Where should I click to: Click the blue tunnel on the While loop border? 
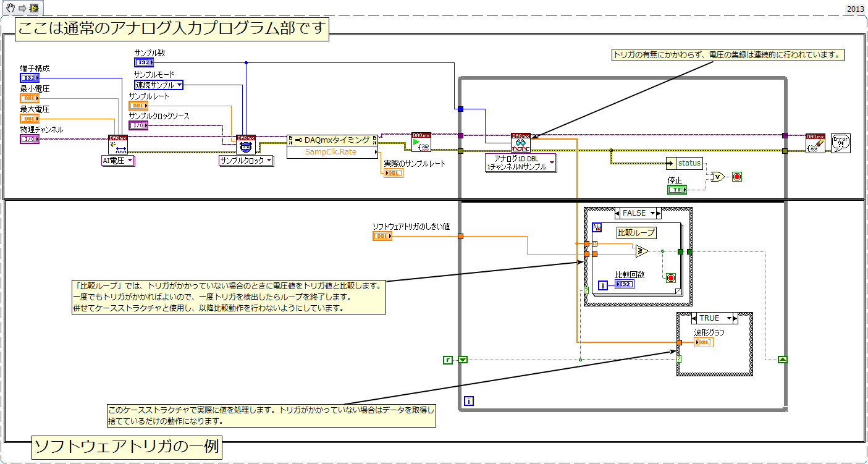(x=460, y=109)
